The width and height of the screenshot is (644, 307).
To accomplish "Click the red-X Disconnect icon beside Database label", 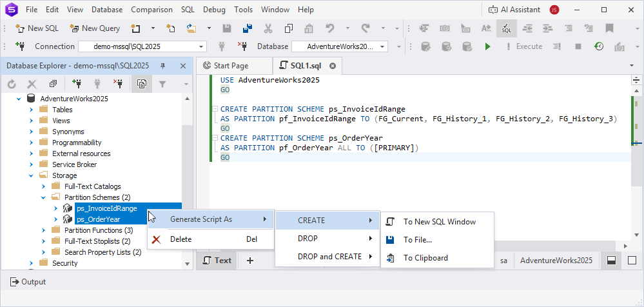I will click(x=242, y=46).
